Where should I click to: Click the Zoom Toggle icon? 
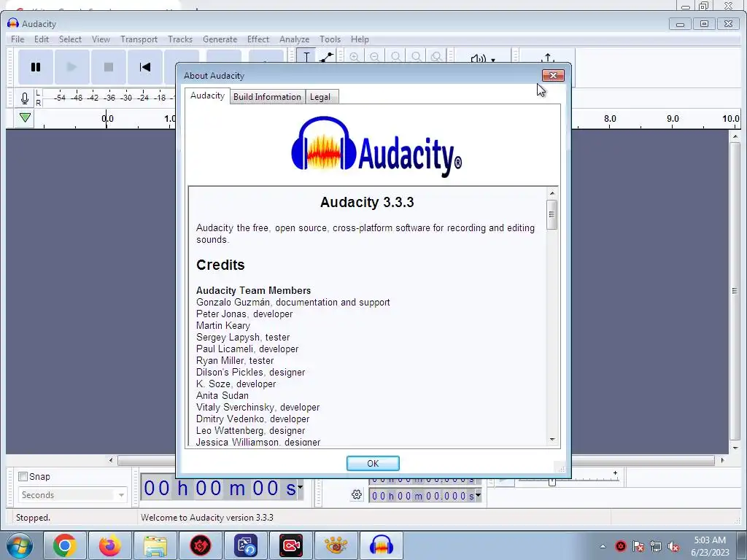point(436,57)
